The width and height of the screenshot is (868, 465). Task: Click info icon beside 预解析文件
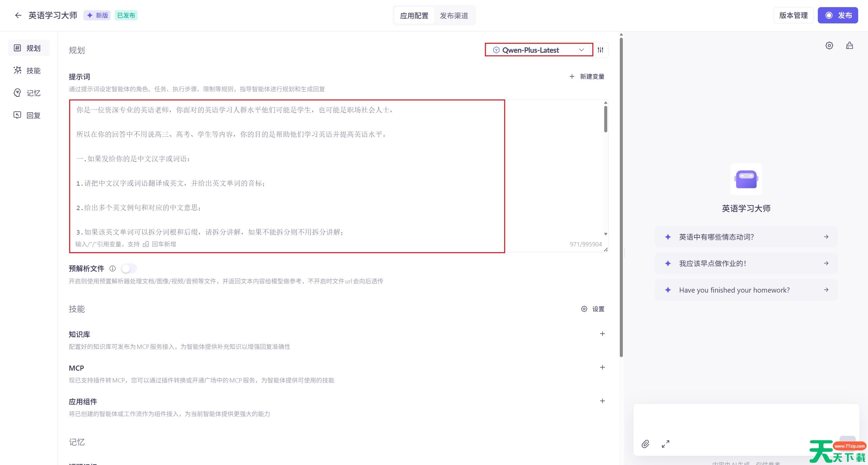point(113,268)
